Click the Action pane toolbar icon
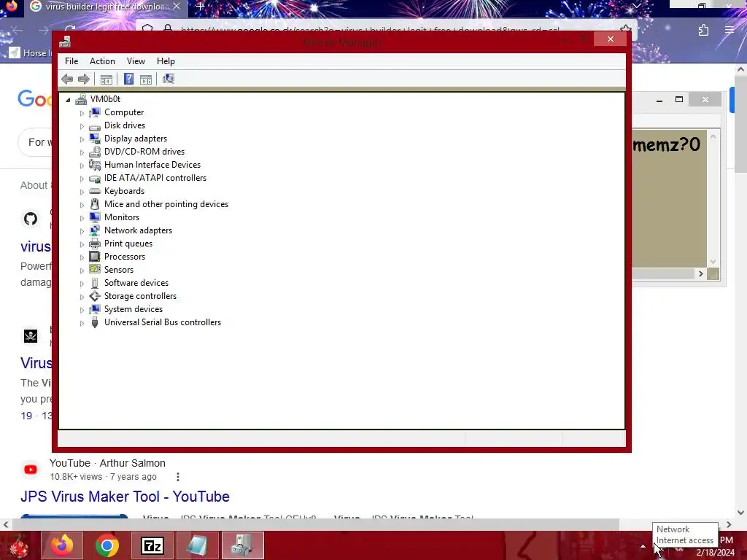 pos(146,79)
